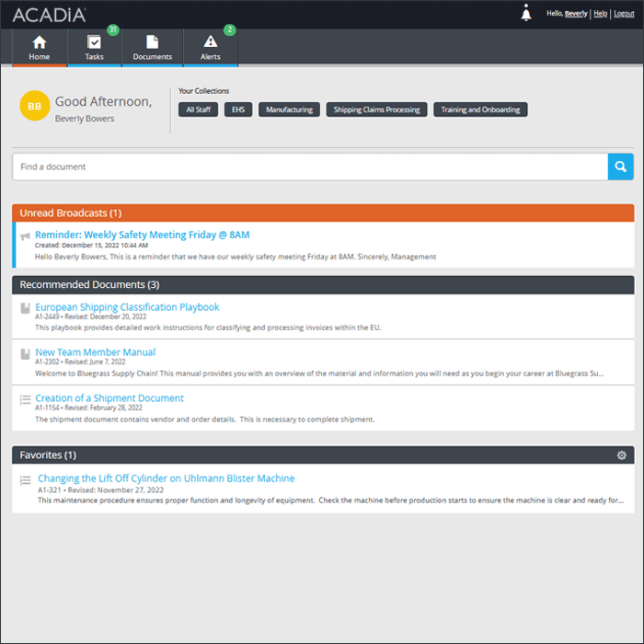Viewport: 644px width, 644px height.
Task: Click the Beverly profile link
Action: pyautogui.click(x=576, y=14)
